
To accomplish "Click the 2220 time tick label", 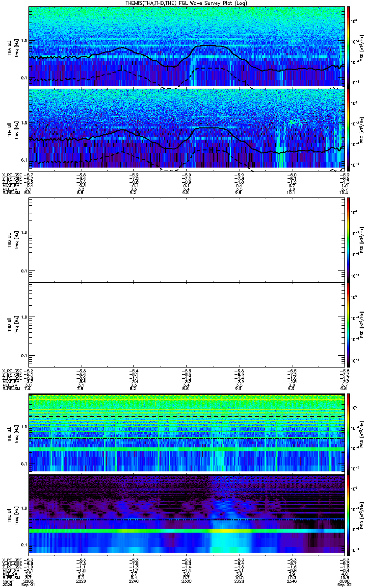I will pyautogui.click(x=81, y=580).
